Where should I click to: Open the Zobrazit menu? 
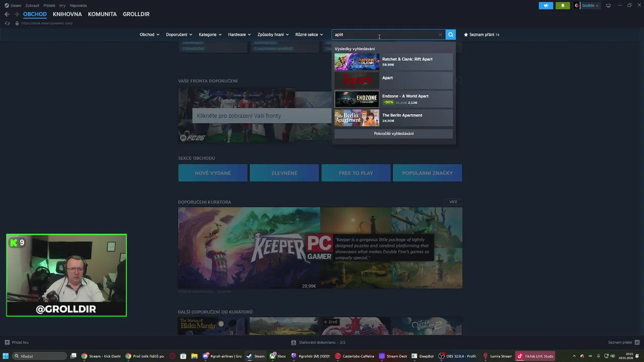click(32, 6)
